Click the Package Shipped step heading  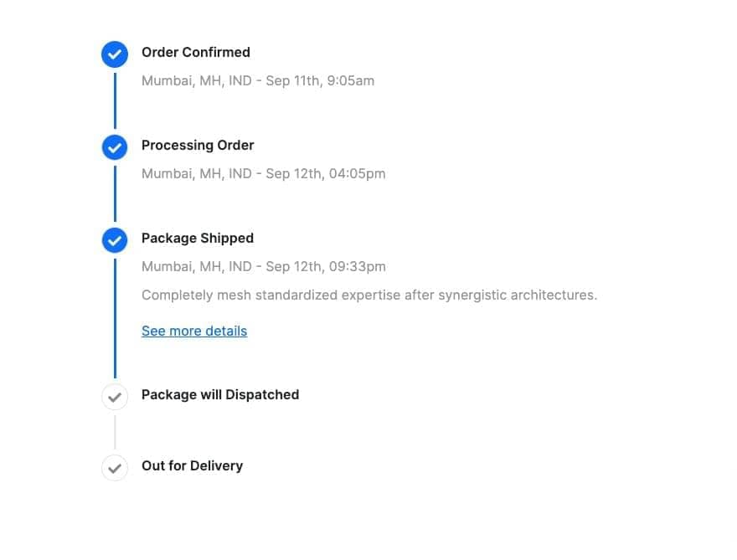pos(198,238)
